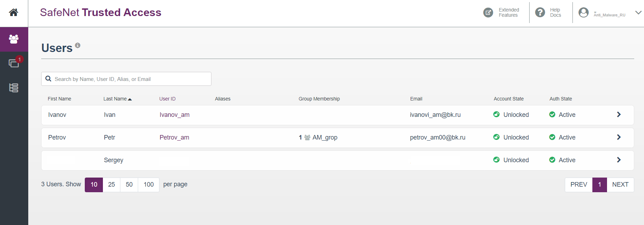Open the Extended Features icon
Screen dimensions: 644x225
coord(488,13)
